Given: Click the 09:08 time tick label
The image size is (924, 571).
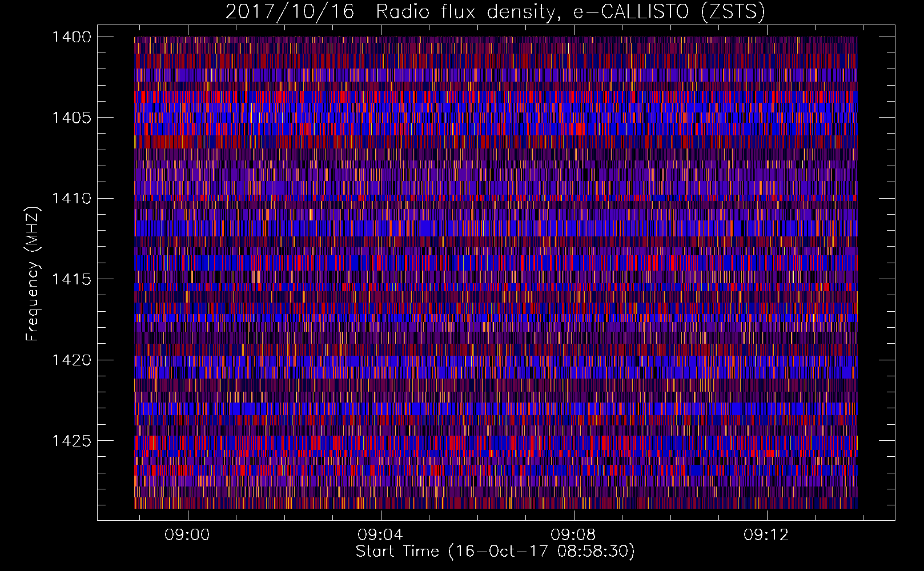Looking at the screenshot, I should click(x=573, y=535).
